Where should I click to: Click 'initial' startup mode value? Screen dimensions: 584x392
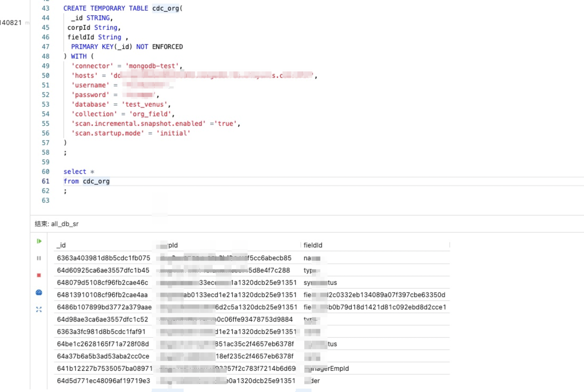[x=173, y=133]
